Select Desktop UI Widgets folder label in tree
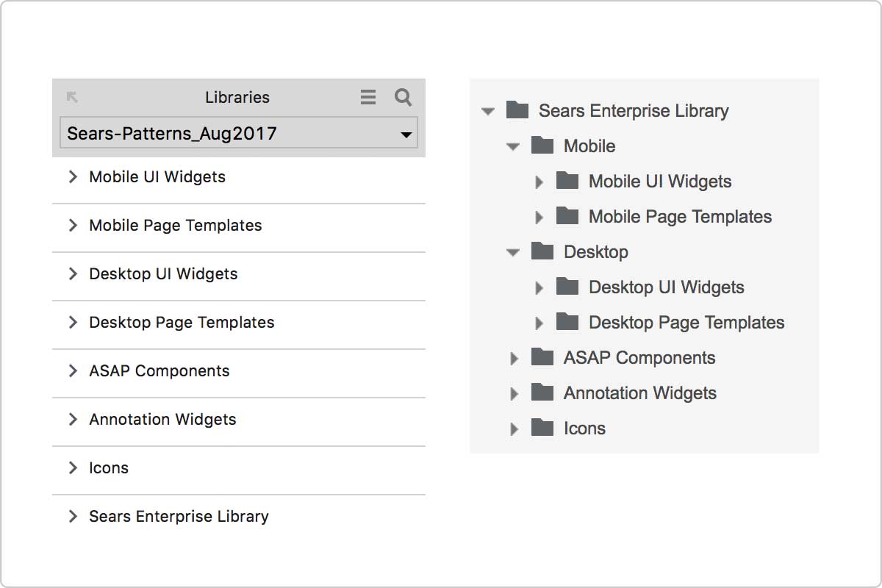 (x=667, y=287)
